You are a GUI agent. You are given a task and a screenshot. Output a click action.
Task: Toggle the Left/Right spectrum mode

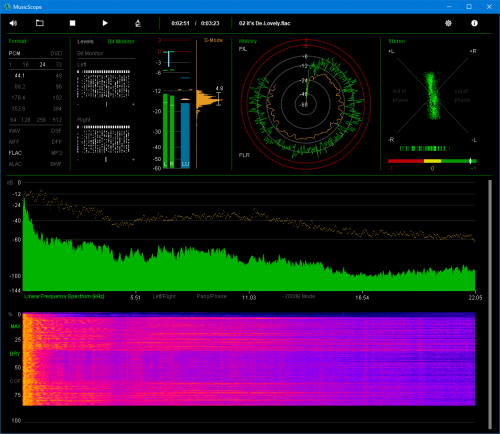164,296
